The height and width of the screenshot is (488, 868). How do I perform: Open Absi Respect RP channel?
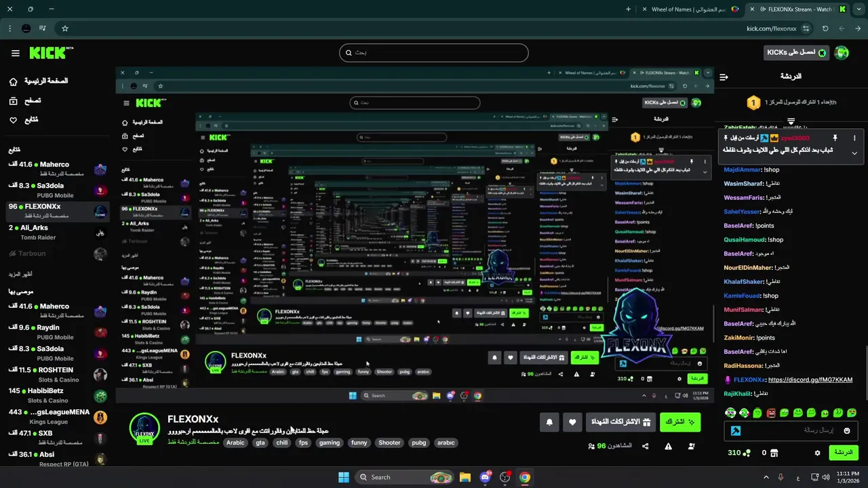pyautogui.click(x=57, y=459)
